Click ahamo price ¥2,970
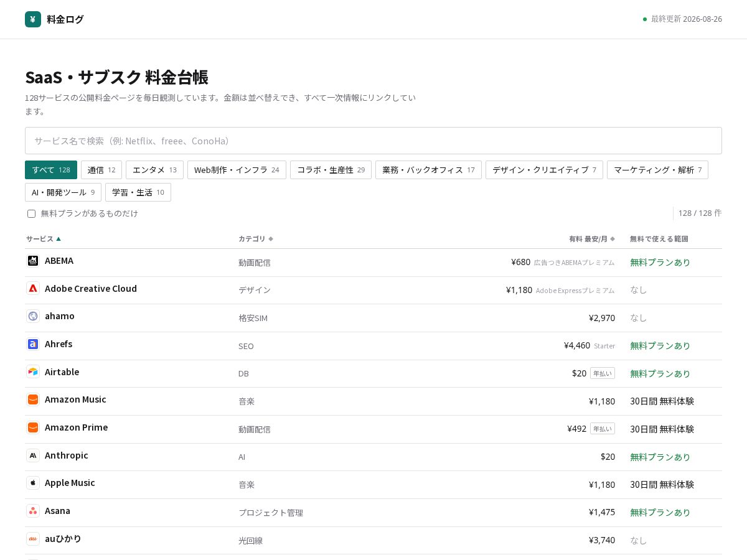This screenshot has height=560, width=747. coord(602,318)
